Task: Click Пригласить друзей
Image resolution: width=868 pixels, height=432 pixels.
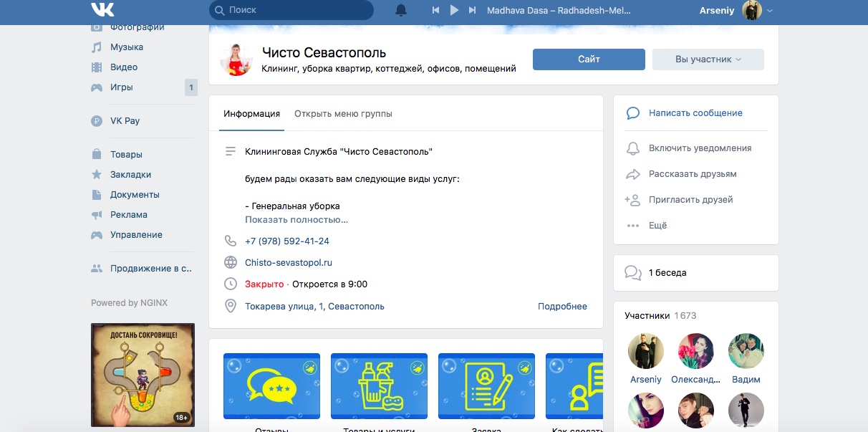Action: [690, 200]
